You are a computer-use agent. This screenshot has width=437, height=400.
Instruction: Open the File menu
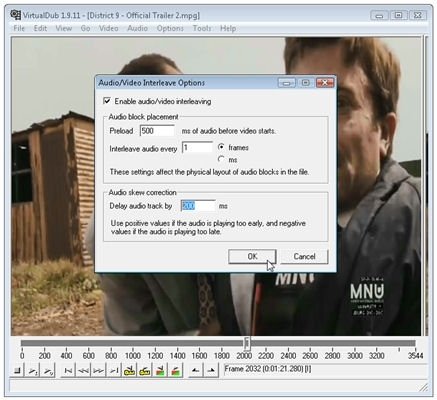(x=19, y=28)
